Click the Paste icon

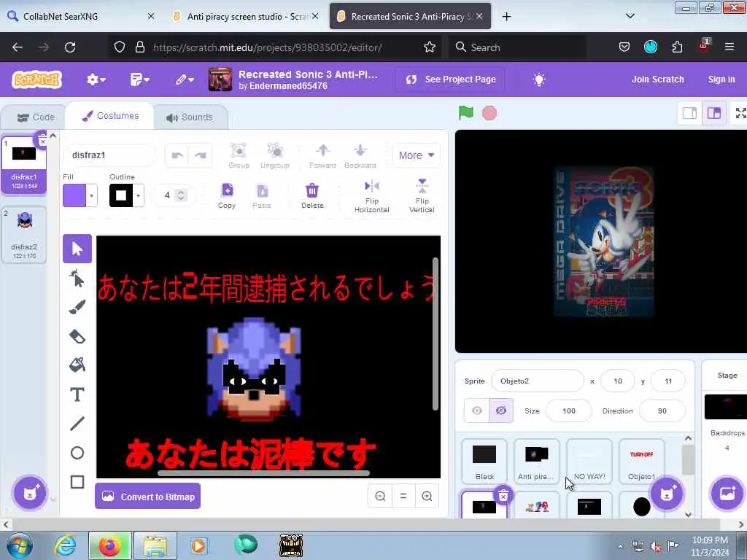pos(262,195)
